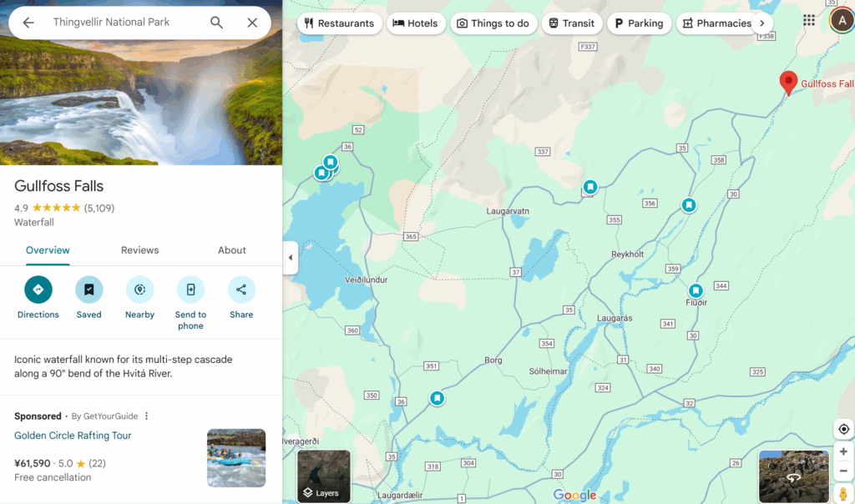This screenshot has width=855, height=504.
Task: Show more category chips with the arrow
Action: tap(762, 23)
